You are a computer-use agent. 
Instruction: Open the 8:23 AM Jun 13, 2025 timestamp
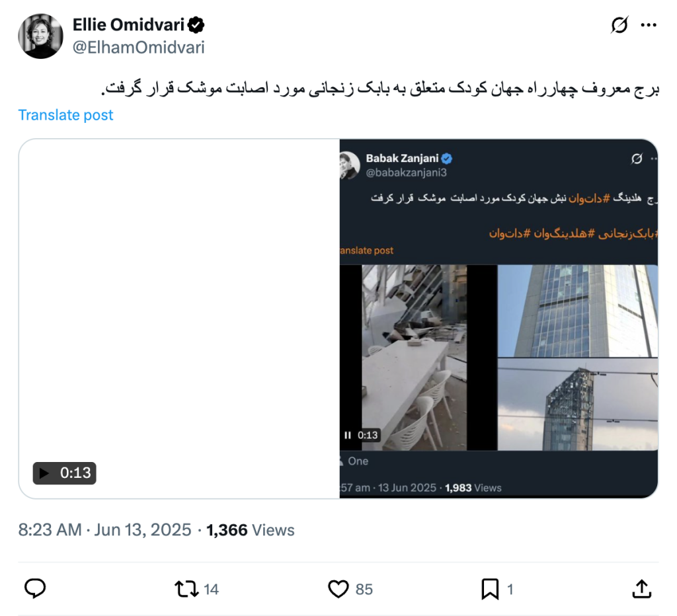click(x=104, y=530)
